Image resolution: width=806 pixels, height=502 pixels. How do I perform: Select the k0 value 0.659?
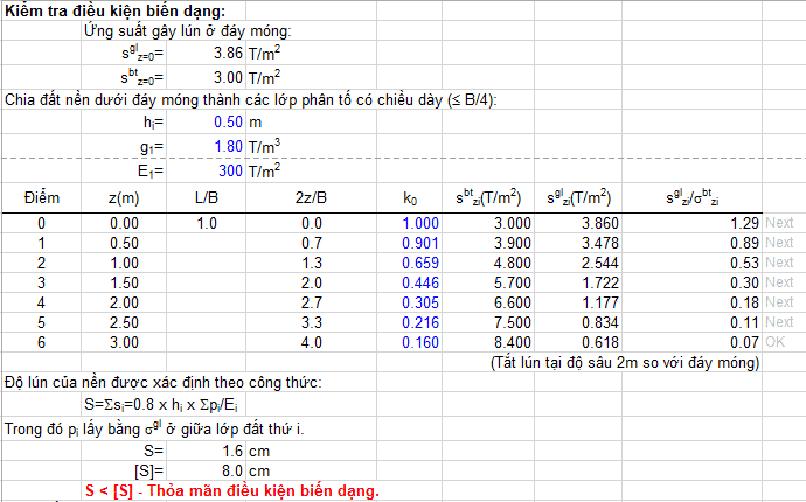point(420,263)
